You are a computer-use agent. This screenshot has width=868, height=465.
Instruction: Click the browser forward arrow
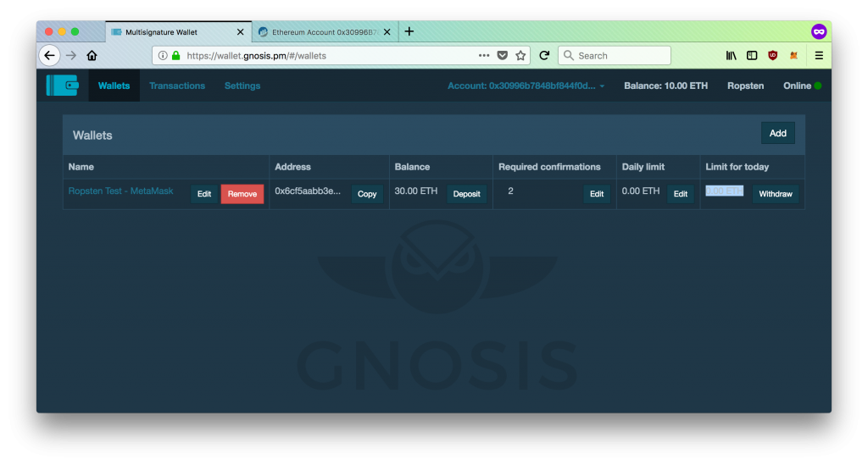point(71,55)
